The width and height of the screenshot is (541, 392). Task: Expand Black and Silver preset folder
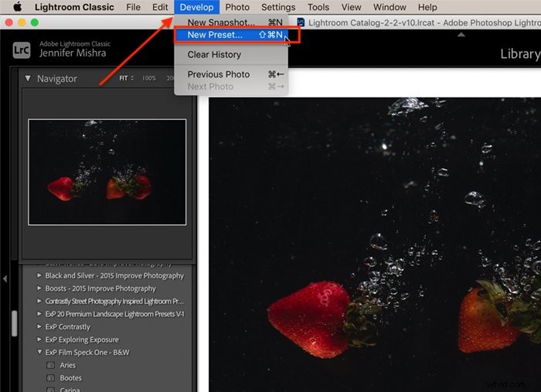point(39,275)
